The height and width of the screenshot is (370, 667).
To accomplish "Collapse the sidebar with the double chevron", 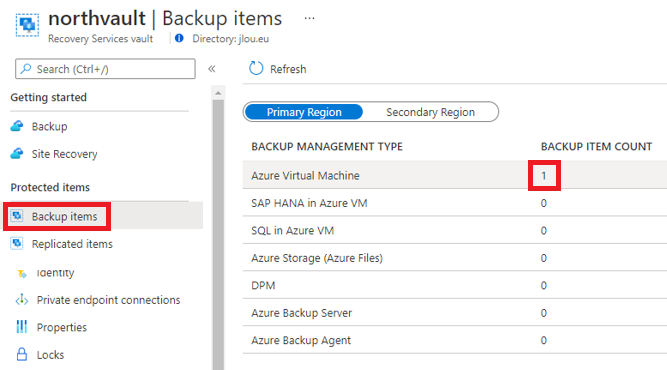I will pos(211,69).
